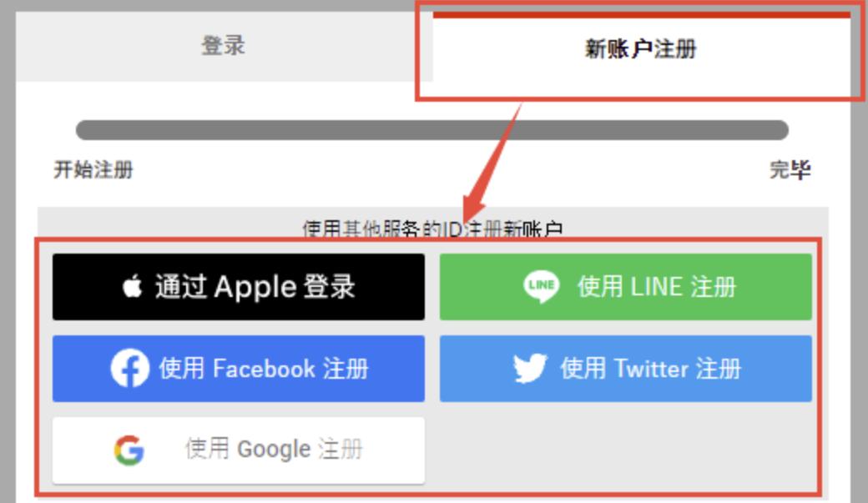The width and height of the screenshot is (868, 503).
Task: Click the 使用其他服务的ID注册新账户 heading
Action: coord(432,229)
